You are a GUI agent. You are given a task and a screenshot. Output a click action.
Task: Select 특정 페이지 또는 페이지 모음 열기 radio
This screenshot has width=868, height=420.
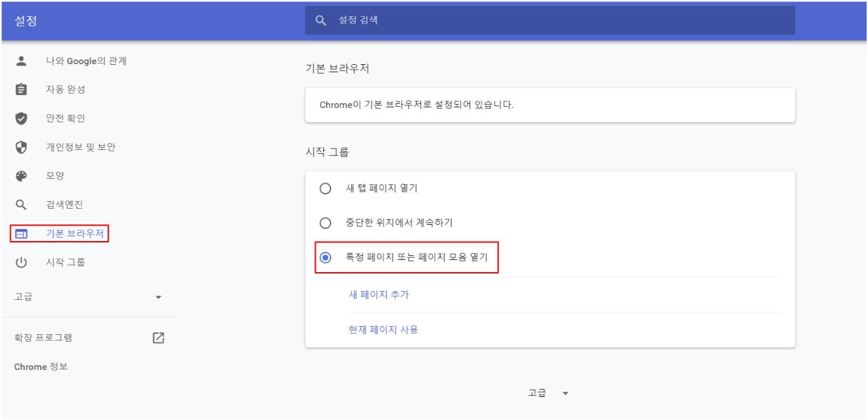tap(325, 257)
